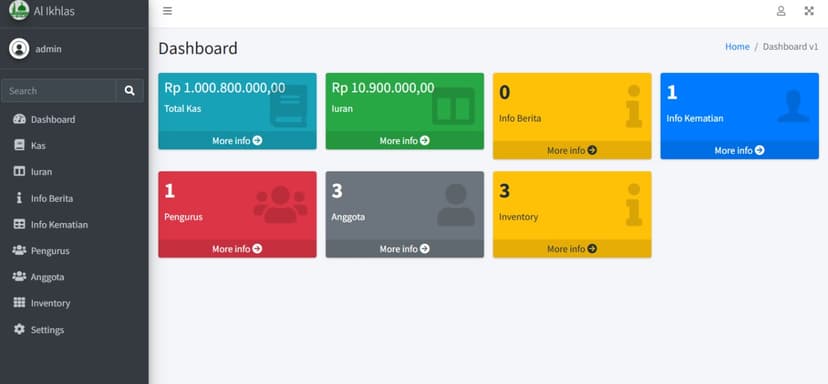Image resolution: width=828 pixels, height=384 pixels.
Task: Click the fullscreen expand icon
Action: click(809, 11)
